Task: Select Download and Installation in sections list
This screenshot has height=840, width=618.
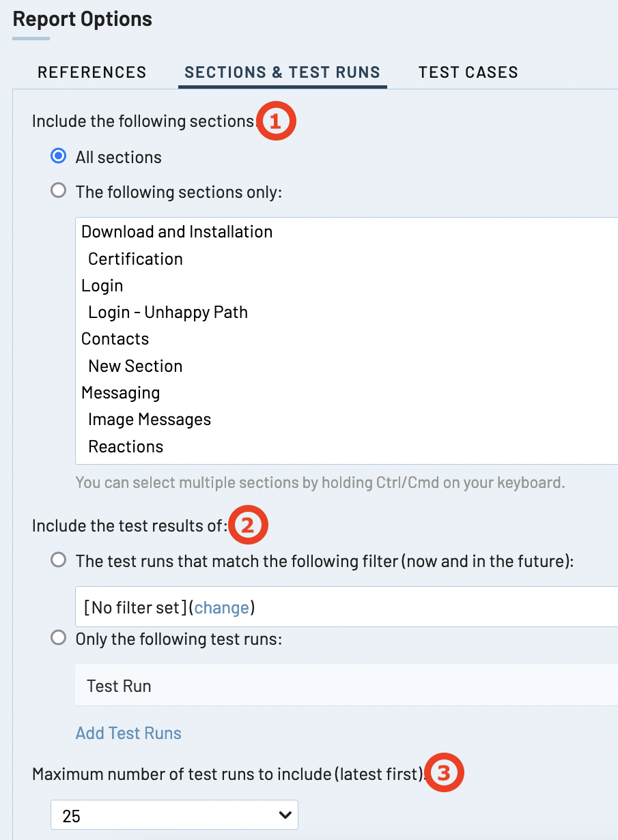Action: click(x=177, y=232)
